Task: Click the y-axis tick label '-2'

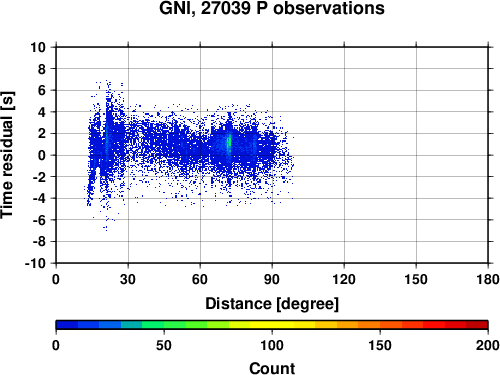Action: click(39, 177)
